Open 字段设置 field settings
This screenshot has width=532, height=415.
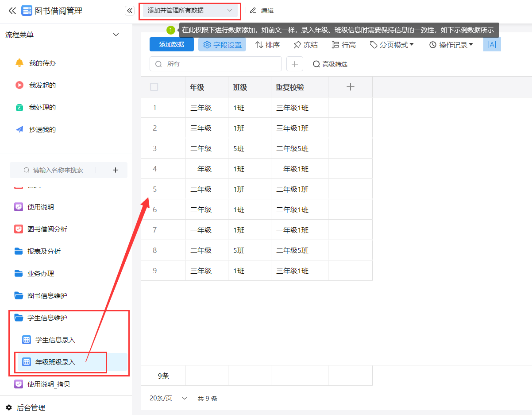point(222,45)
